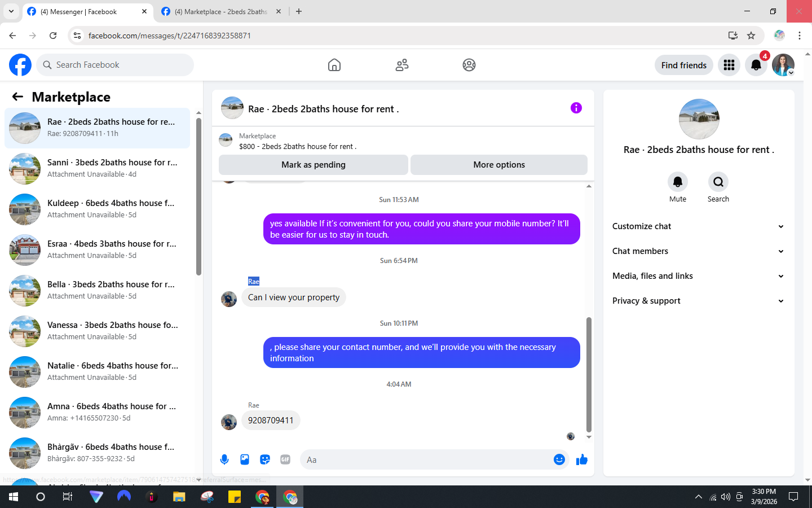
Task: Search in conversation
Action: click(718, 182)
